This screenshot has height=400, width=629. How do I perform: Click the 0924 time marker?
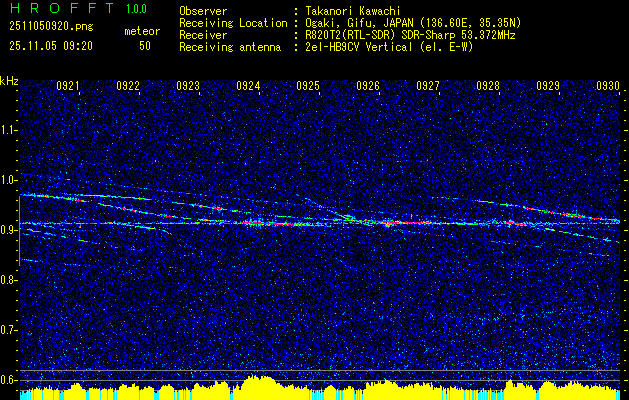[x=248, y=85]
